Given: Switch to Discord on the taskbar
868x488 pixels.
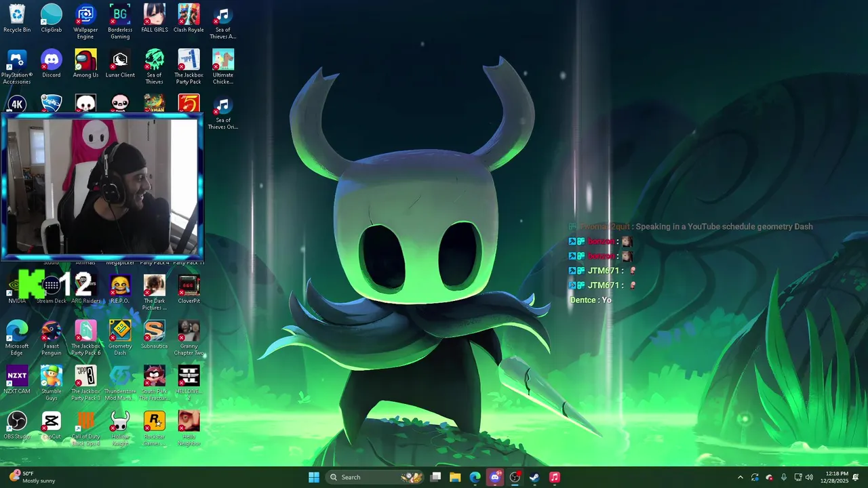Looking at the screenshot, I should pyautogui.click(x=495, y=477).
